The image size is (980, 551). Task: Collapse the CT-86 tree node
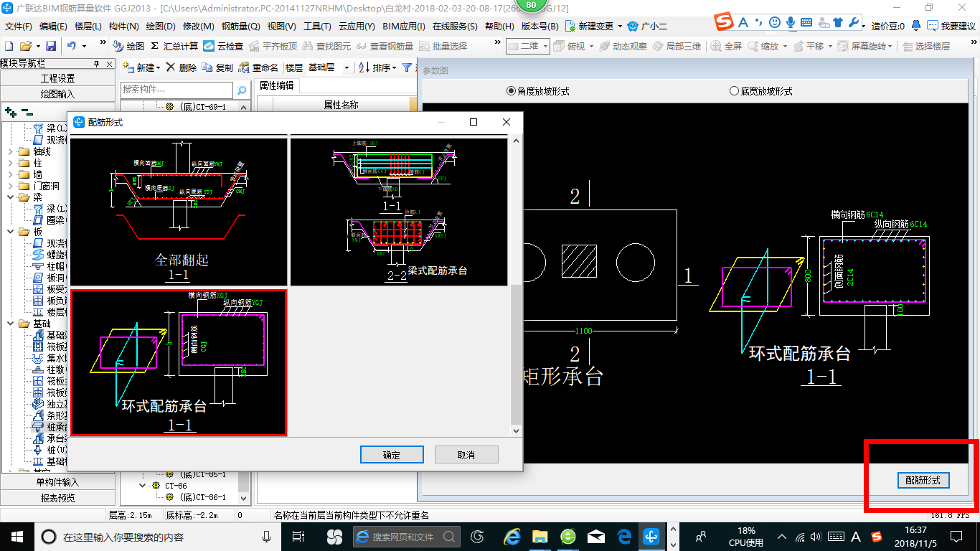[143, 486]
